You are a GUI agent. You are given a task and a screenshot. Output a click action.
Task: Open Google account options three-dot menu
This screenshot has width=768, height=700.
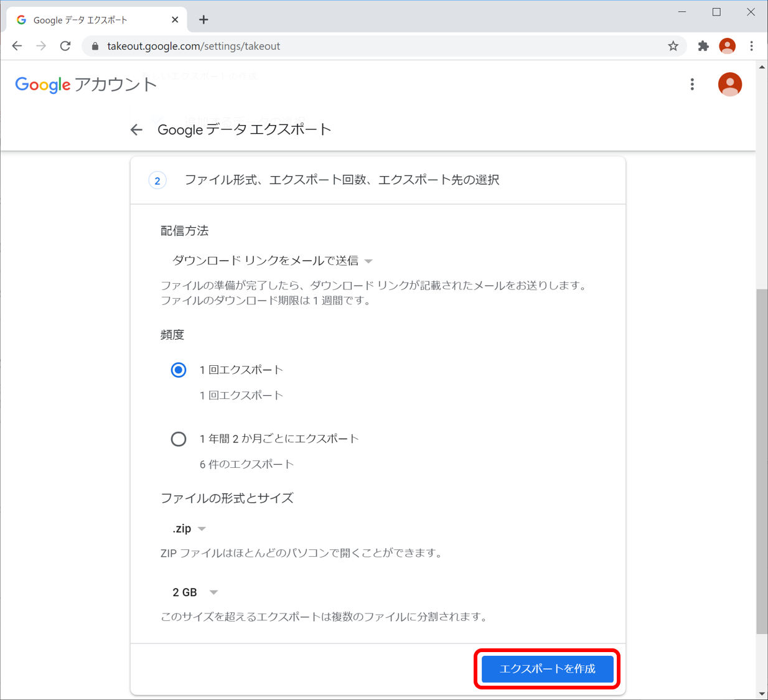click(692, 85)
